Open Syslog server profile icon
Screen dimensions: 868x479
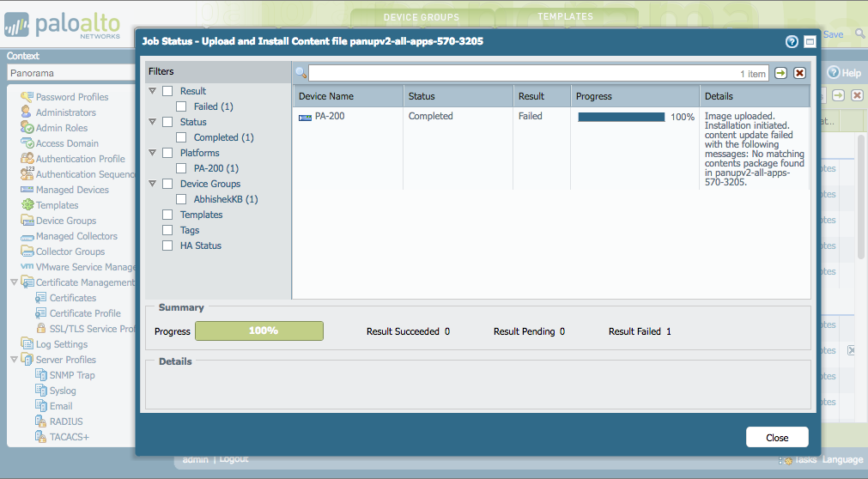point(40,391)
